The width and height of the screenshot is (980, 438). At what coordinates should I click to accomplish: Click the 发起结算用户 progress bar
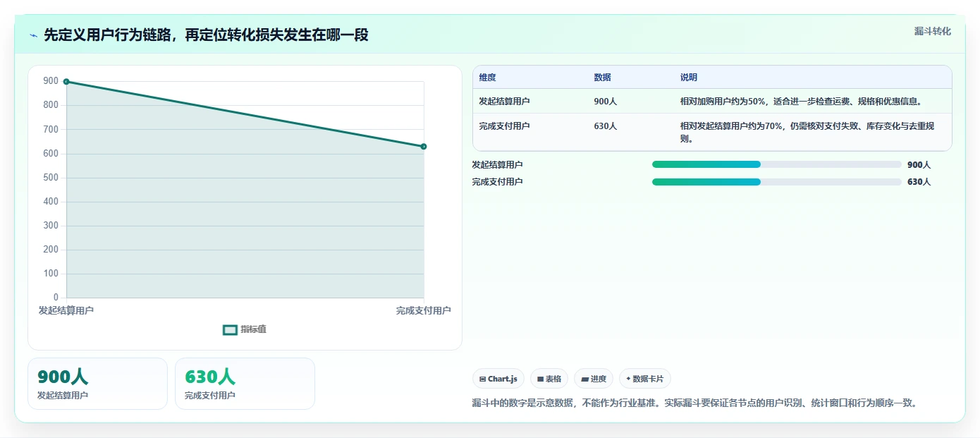tap(776, 164)
